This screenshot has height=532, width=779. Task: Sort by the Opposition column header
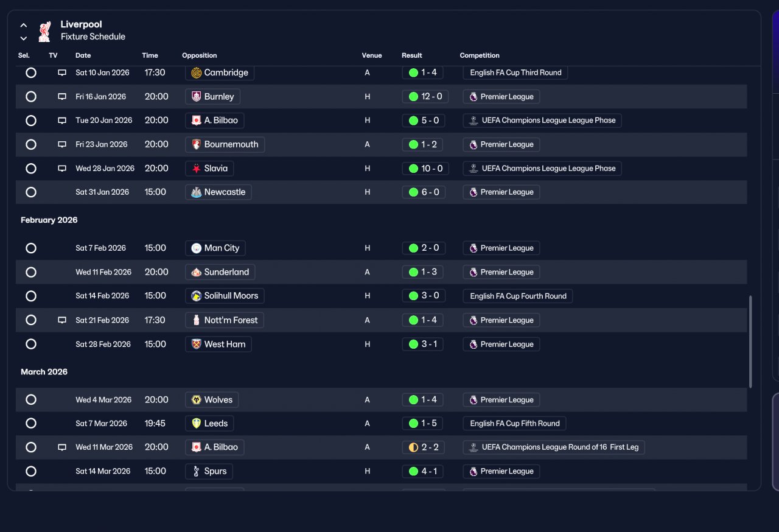pyautogui.click(x=200, y=55)
